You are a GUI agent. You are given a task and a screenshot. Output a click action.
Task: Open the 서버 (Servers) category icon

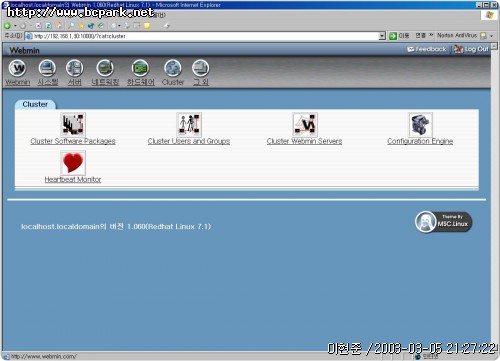click(x=74, y=68)
